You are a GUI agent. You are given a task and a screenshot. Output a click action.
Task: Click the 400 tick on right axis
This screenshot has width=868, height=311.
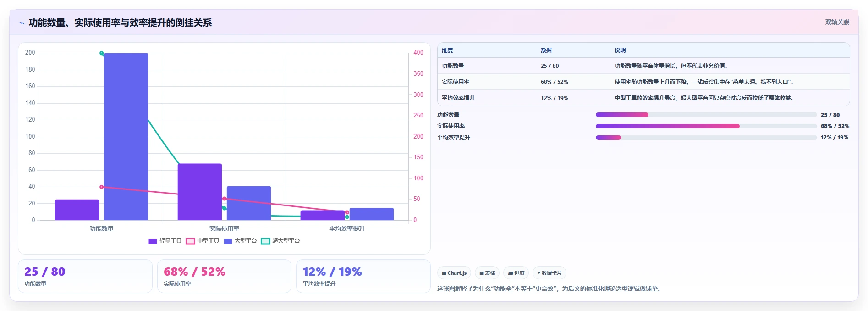(x=418, y=53)
